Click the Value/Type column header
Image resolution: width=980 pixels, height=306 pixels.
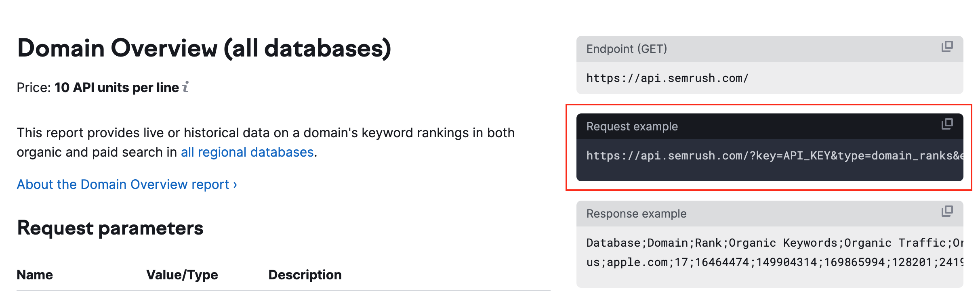(183, 275)
